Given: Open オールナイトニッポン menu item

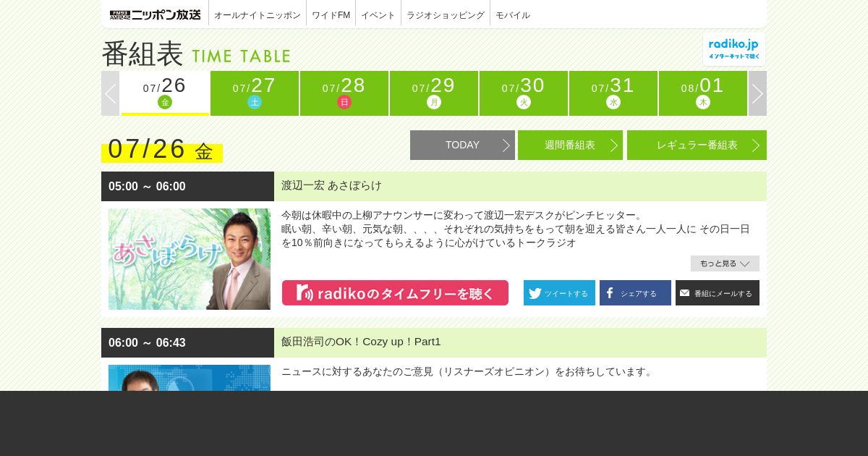Looking at the screenshot, I should click(x=258, y=14).
